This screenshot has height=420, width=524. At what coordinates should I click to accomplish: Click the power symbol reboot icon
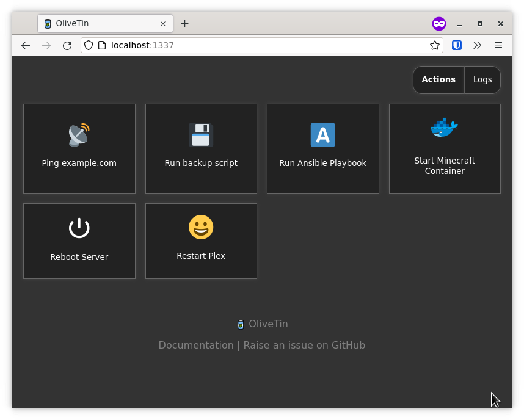point(79,228)
